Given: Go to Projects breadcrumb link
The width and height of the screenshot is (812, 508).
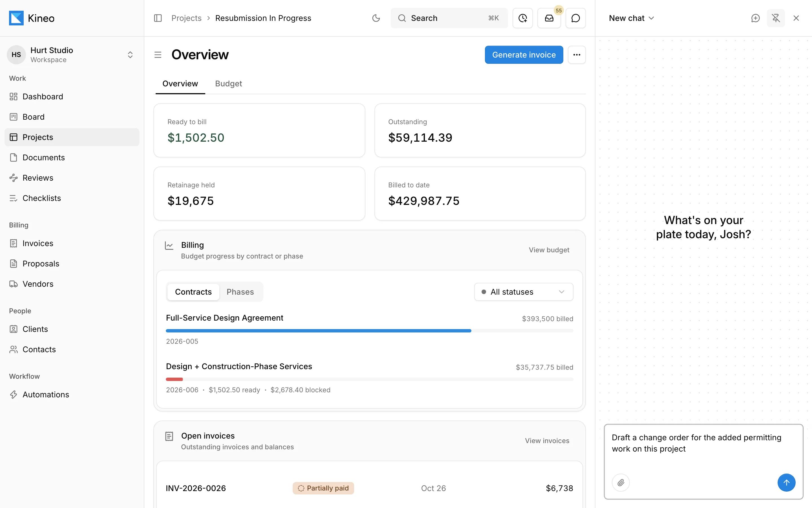Looking at the screenshot, I should tap(187, 18).
